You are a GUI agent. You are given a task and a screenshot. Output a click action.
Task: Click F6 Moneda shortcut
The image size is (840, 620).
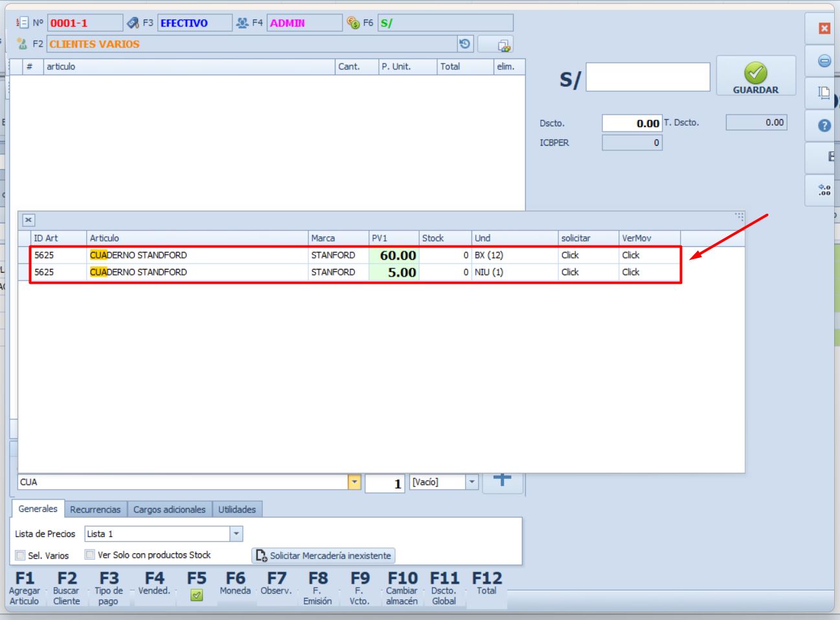235,583
